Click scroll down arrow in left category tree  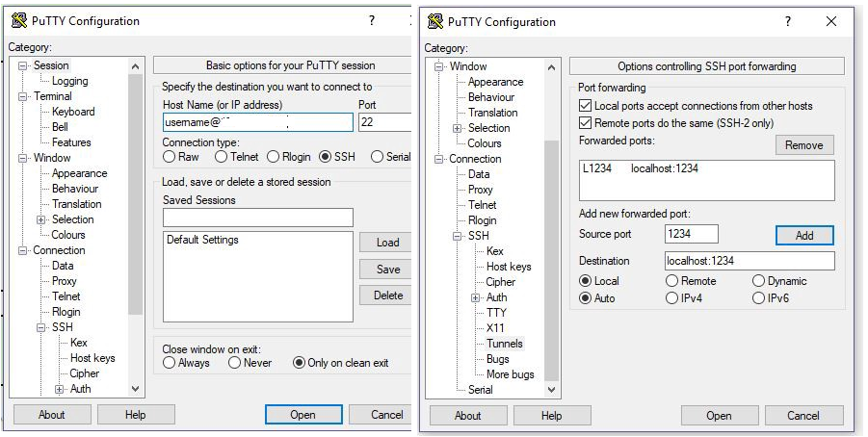coord(135,390)
